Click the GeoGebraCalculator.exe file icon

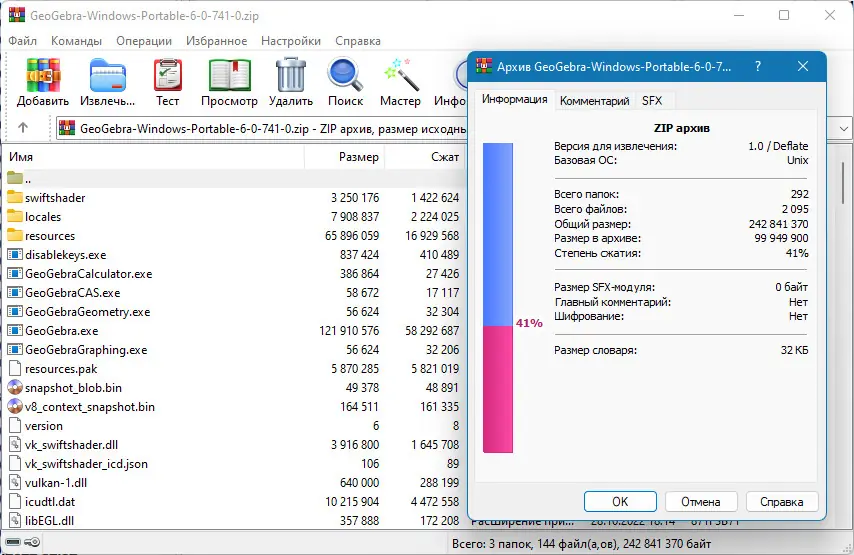click(15, 273)
